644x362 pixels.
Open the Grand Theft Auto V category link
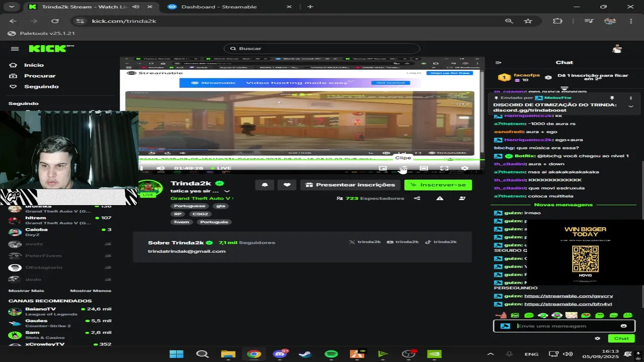[x=201, y=199]
